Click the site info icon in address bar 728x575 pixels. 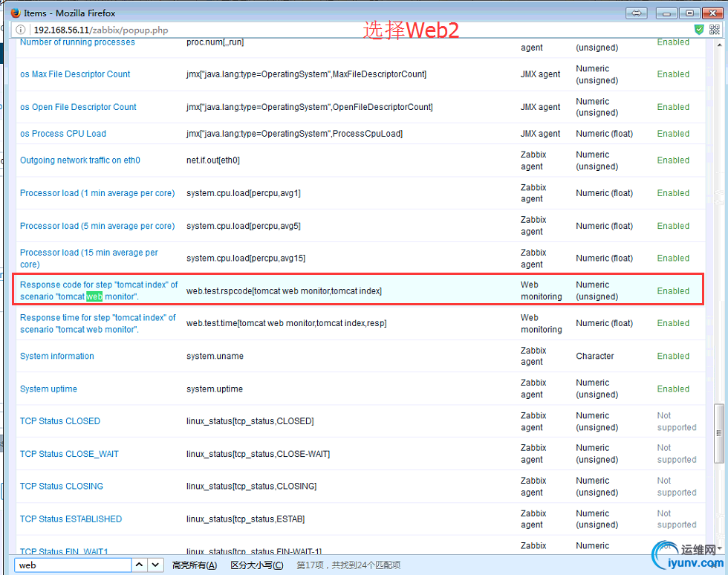21,30
